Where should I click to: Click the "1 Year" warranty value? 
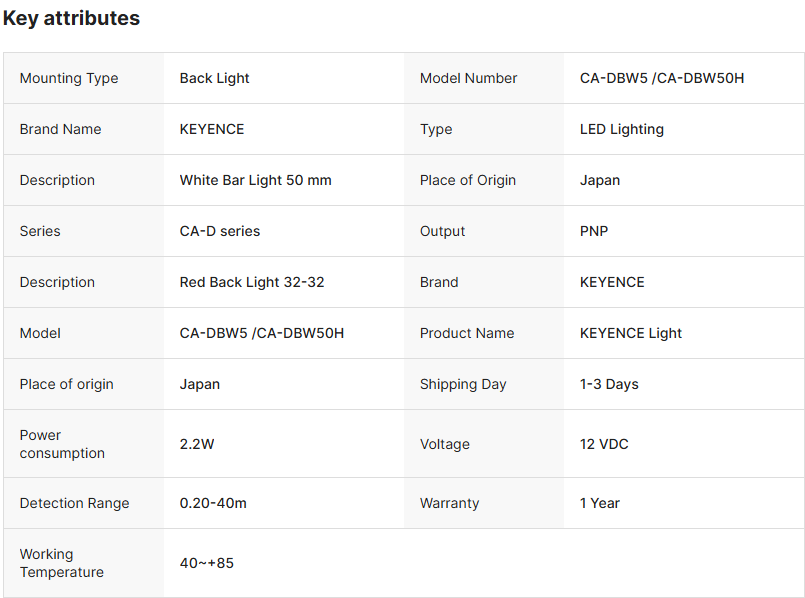(x=600, y=503)
